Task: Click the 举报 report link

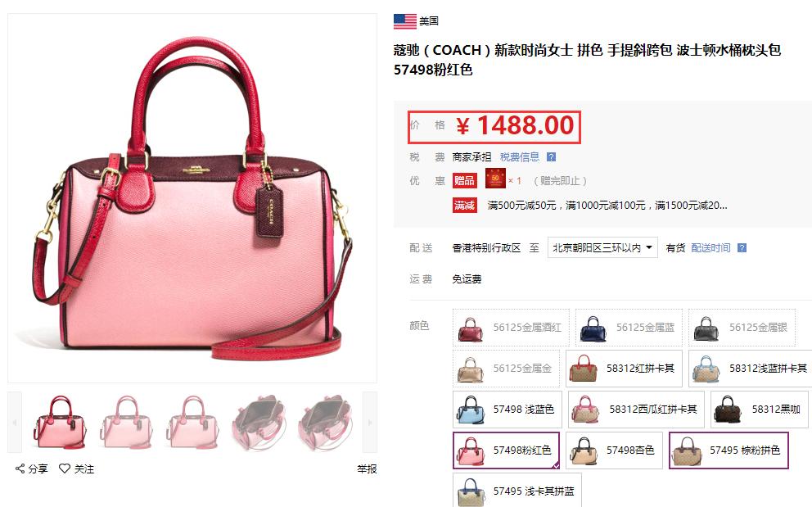Action: 367,469
